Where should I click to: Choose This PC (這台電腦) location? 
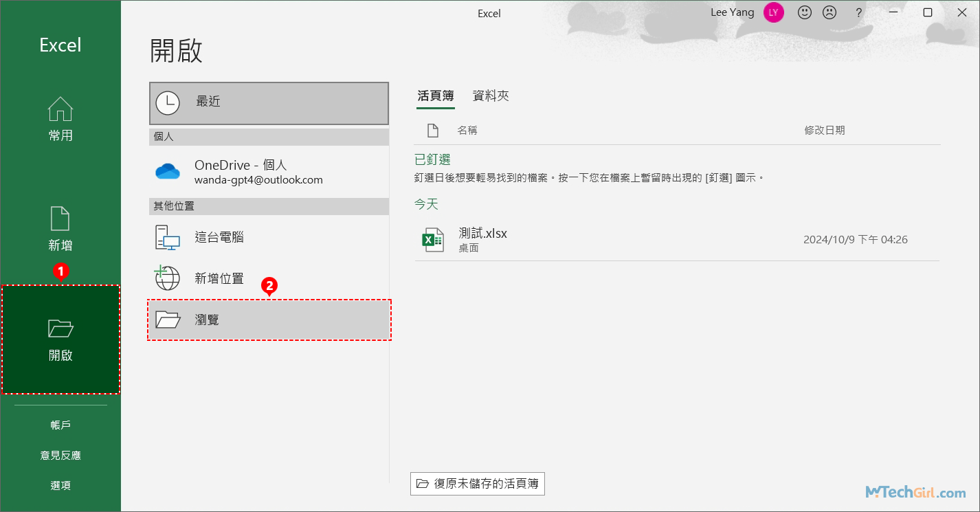point(167,238)
